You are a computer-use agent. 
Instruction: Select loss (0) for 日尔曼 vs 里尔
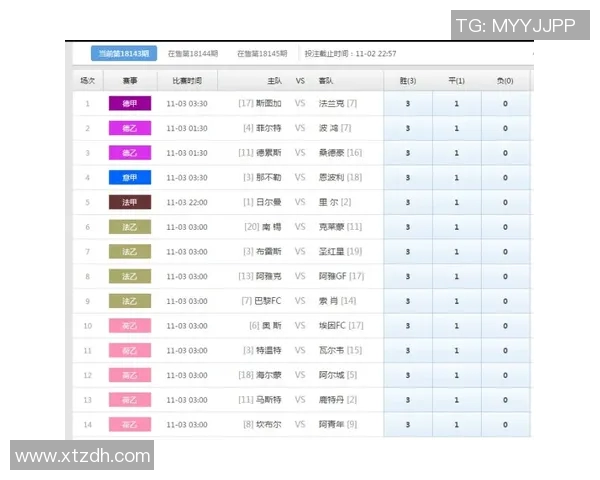(505, 202)
